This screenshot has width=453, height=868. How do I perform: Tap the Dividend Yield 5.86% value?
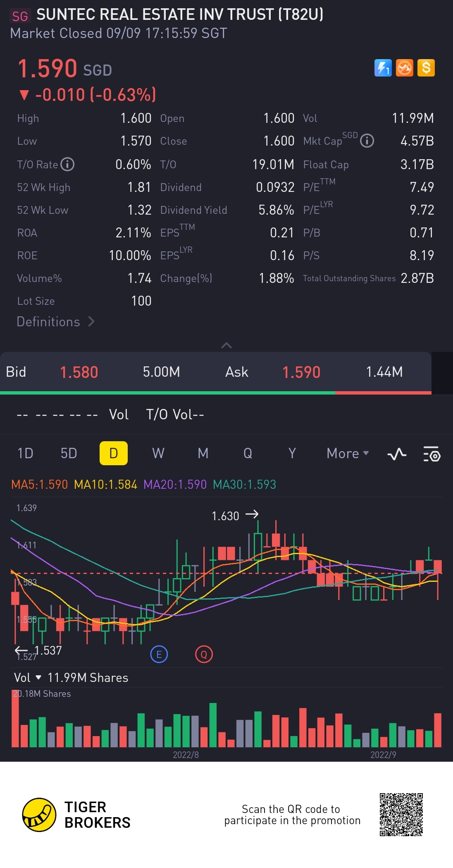pyautogui.click(x=276, y=210)
